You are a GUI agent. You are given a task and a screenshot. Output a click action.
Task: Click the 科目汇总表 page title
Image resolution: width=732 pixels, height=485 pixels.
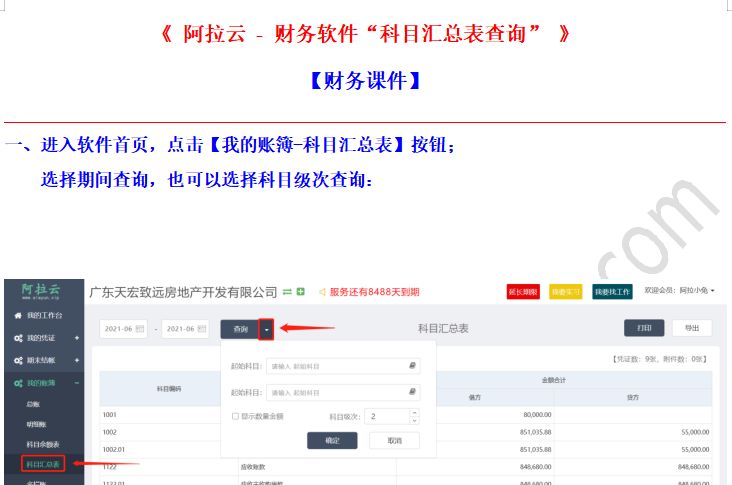(x=443, y=329)
